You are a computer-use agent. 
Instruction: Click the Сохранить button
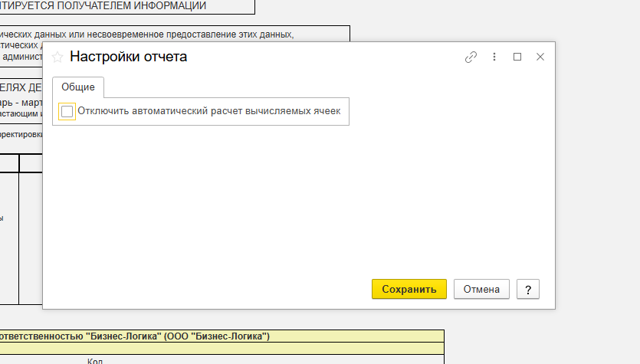pyautogui.click(x=409, y=289)
